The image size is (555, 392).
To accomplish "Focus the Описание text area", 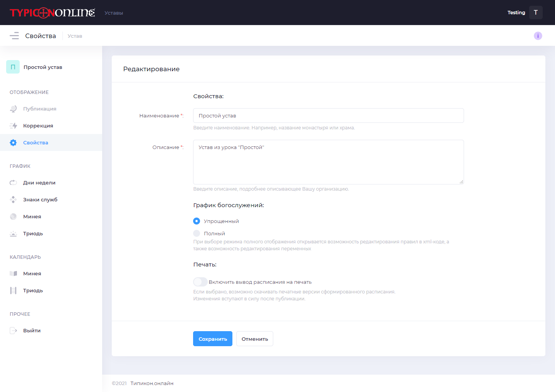I will click(x=328, y=162).
